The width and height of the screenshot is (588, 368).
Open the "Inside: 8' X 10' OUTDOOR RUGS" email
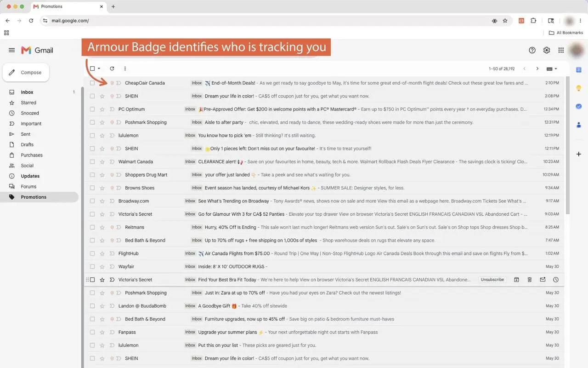324,267
